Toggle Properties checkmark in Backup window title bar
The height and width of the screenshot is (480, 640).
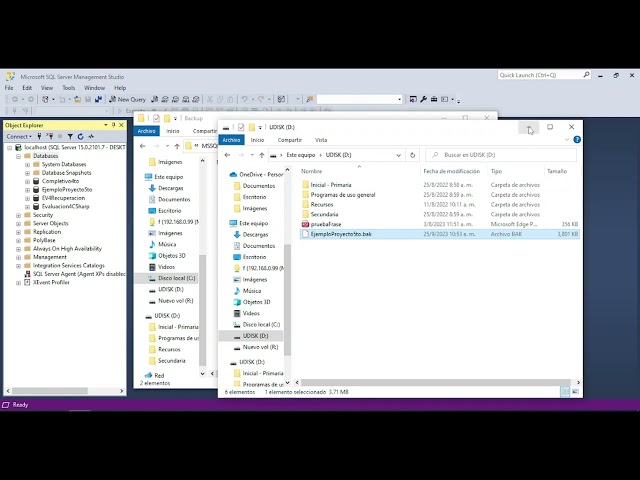coord(156,118)
